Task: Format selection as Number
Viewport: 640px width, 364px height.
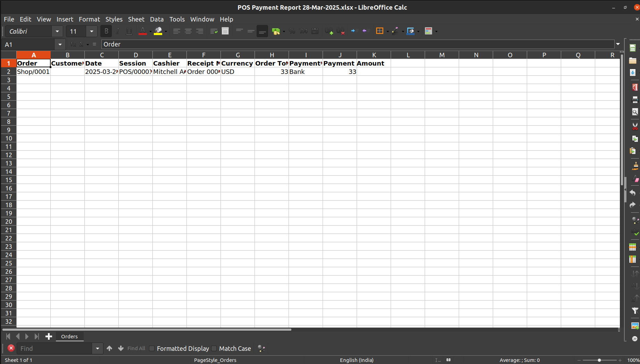Action: (x=304, y=31)
